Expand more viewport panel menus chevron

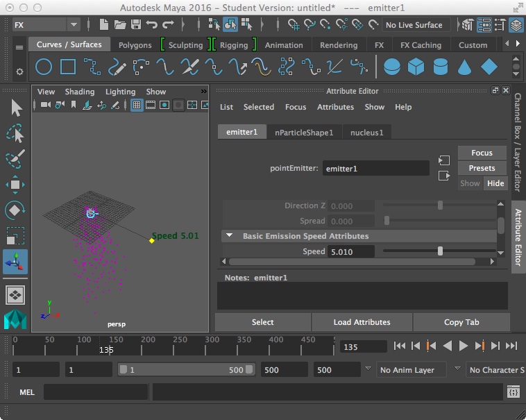click(x=203, y=91)
